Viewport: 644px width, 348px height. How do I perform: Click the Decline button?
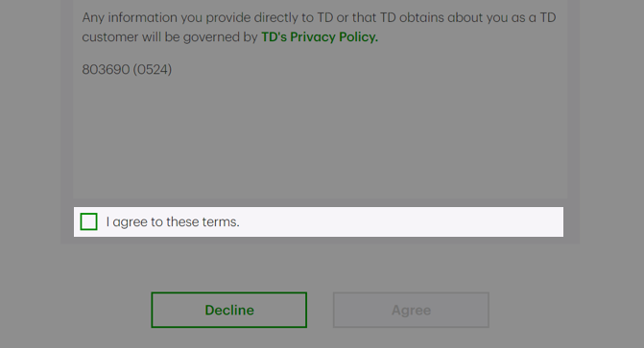pos(229,310)
